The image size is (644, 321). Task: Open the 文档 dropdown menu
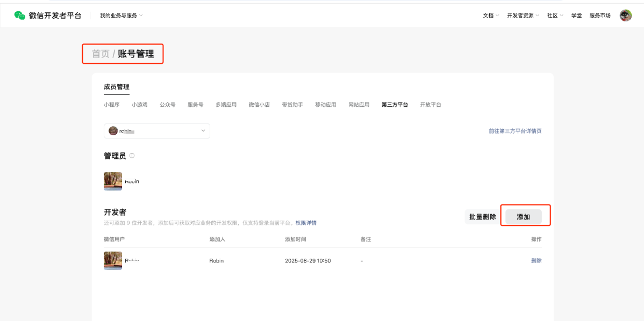(x=491, y=16)
